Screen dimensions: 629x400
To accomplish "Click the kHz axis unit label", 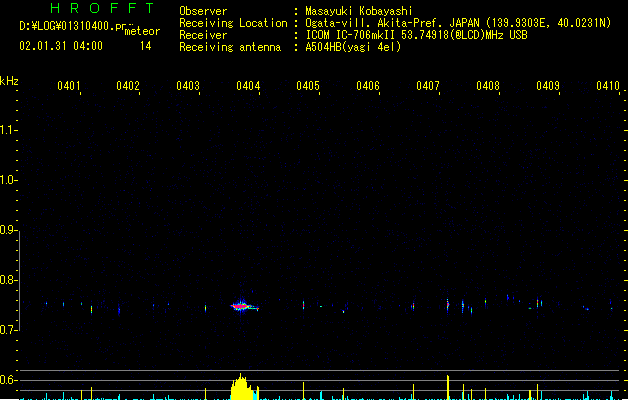I will click(x=9, y=81).
